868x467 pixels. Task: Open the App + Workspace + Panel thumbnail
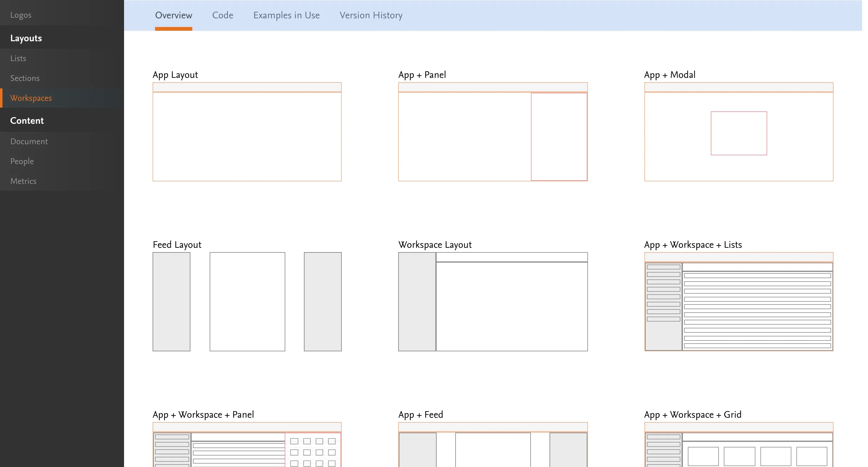click(247, 444)
